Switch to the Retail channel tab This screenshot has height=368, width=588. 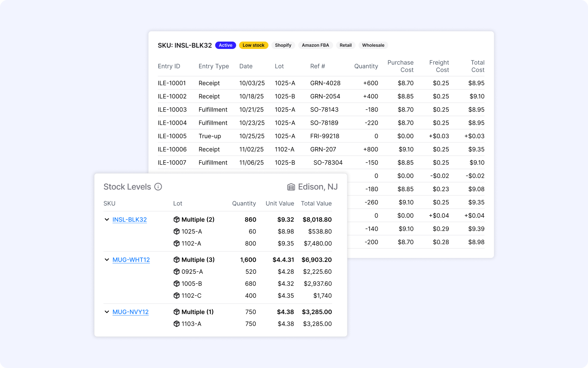[x=345, y=45]
